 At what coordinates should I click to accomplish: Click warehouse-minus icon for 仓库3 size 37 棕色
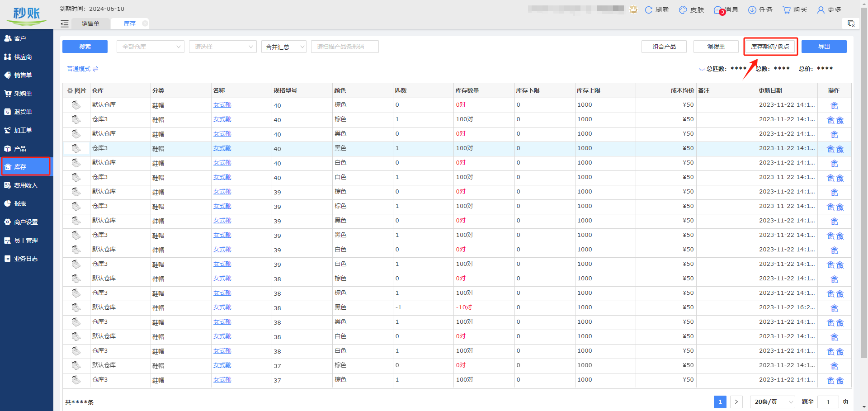[x=840, y=381]
